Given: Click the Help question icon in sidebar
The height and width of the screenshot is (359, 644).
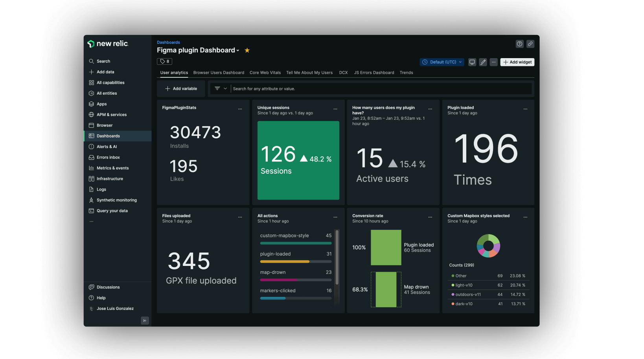Looking at the screenshot, I should pos(91,298).
